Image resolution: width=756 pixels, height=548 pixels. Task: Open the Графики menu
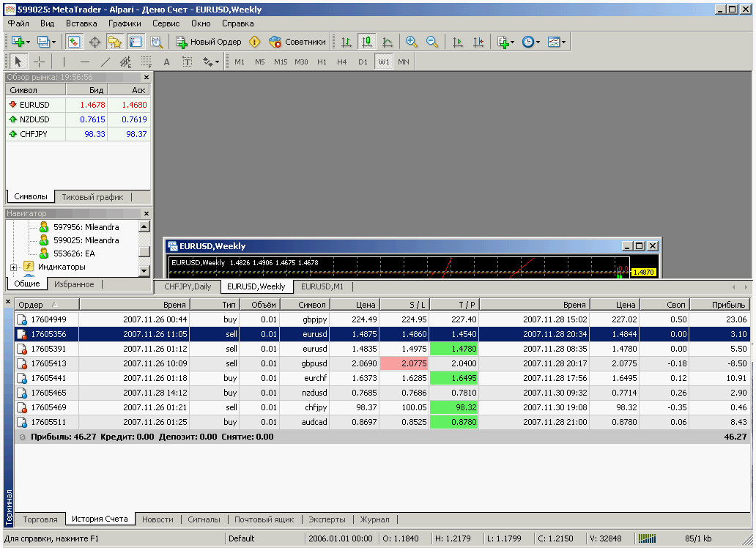(125, 23)
